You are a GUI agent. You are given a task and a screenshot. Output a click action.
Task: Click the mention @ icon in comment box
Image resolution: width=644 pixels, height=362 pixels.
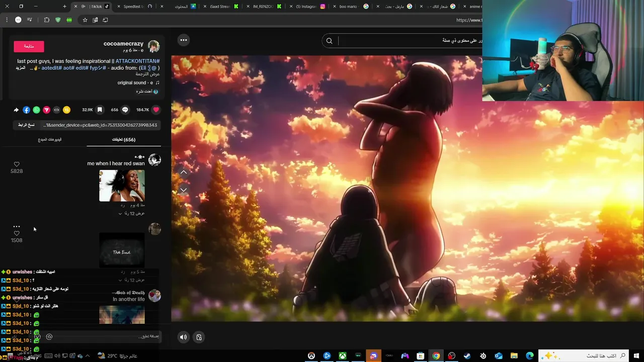click(49, 337)
